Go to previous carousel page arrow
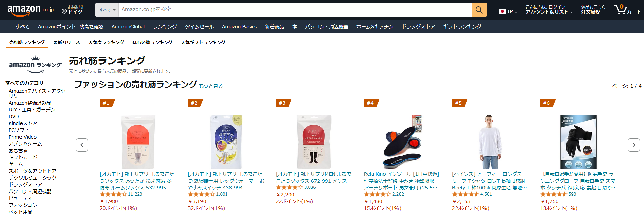 pyautogui.click(x=82, y=145)
